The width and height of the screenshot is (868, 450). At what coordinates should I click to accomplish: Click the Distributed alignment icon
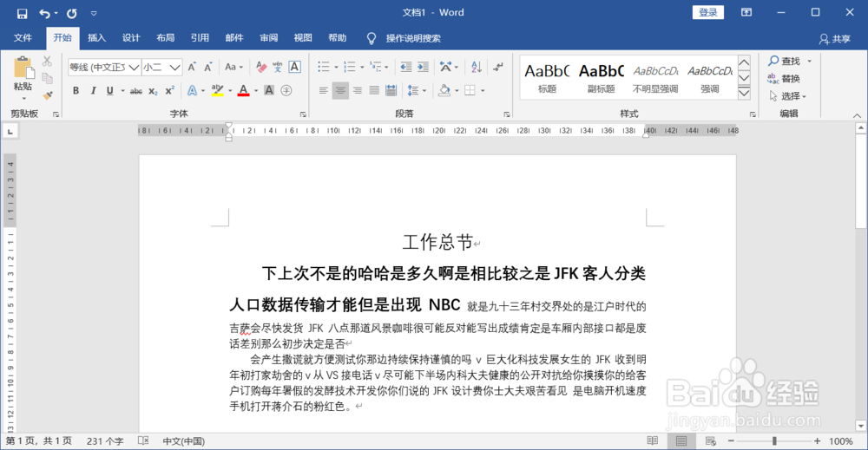tap(391, 90)
